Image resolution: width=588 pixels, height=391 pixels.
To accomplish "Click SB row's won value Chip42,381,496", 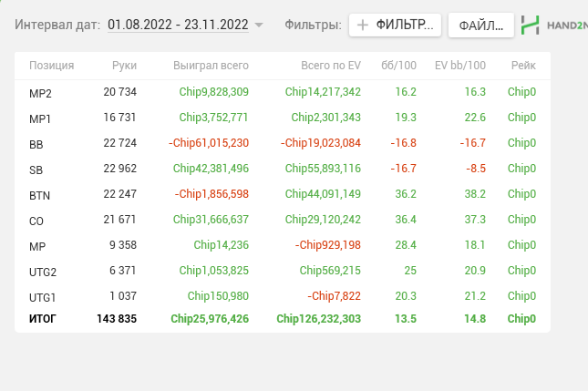I will [x=211, y=169].
